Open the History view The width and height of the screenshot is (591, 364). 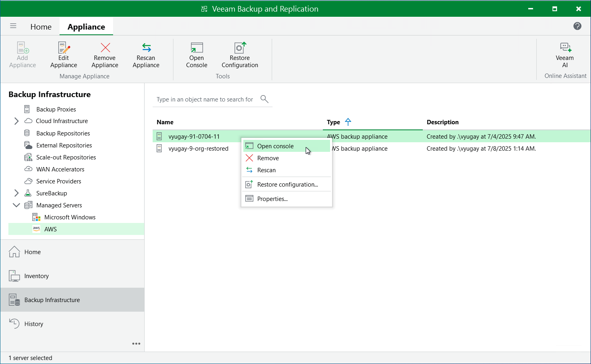[34, 324]
